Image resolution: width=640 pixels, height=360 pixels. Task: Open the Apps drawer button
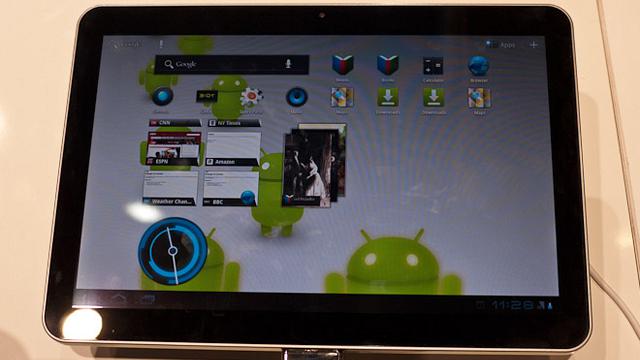click(x=501, y=44)
